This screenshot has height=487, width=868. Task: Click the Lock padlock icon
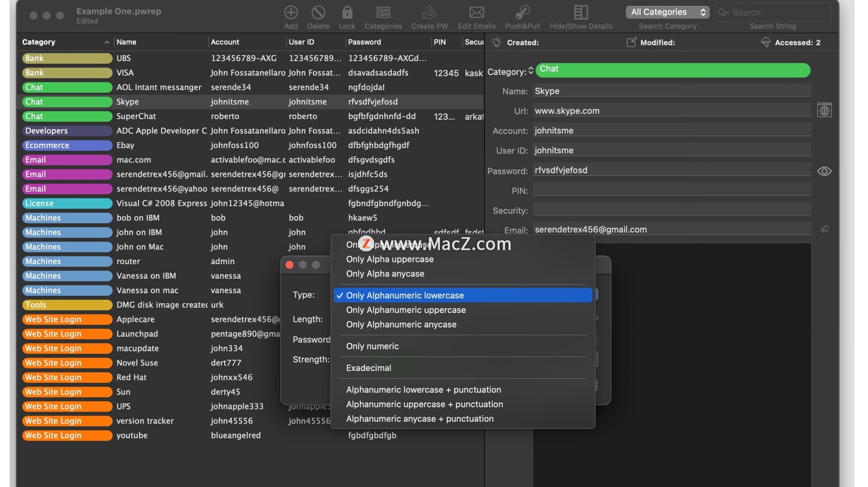(347, 12)
